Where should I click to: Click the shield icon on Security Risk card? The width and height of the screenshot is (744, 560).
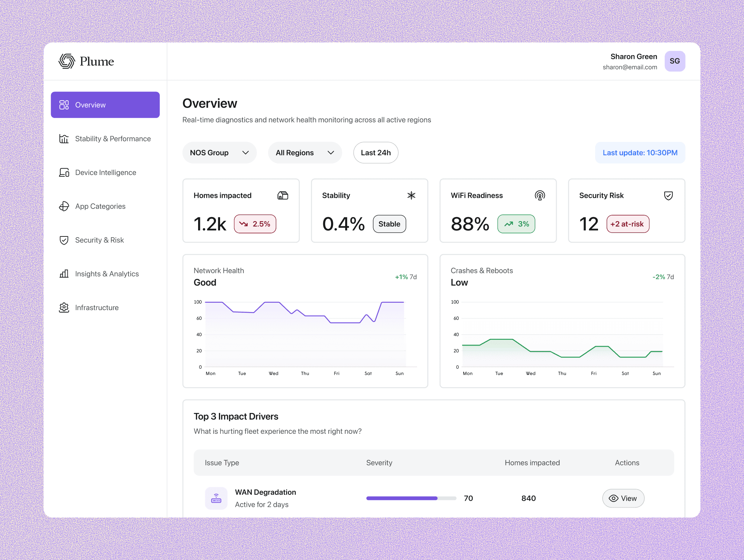(x=668, y=195)
